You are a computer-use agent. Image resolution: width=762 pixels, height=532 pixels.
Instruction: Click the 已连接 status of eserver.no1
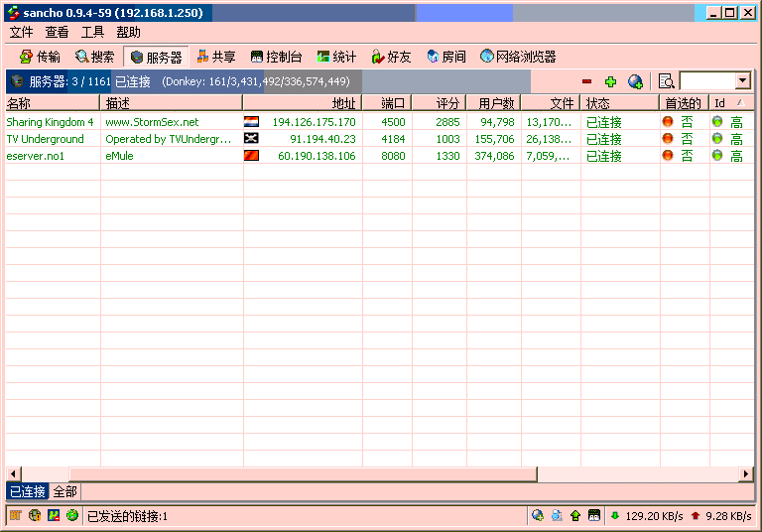(x=603, y=156)
